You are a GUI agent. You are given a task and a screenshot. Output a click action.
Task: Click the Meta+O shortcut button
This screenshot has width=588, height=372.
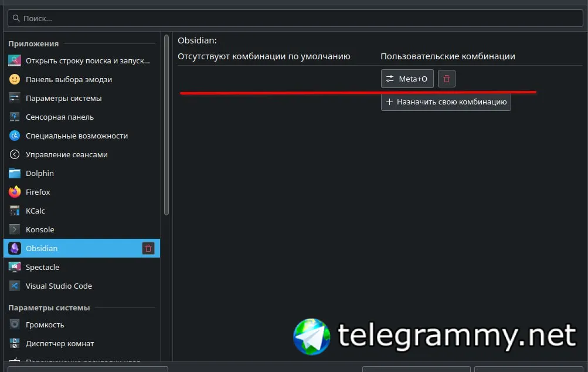(407, 79)
